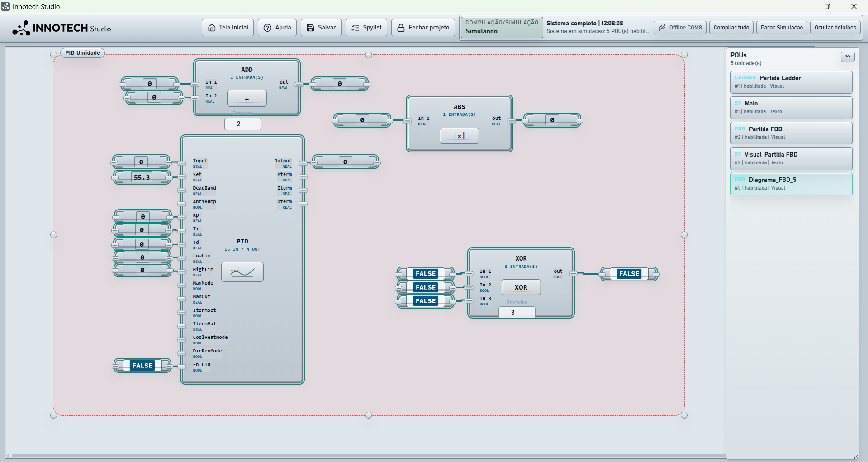
Task: Click the XOR block icon button
Action: pyautogui.click(x=521, y=287)
